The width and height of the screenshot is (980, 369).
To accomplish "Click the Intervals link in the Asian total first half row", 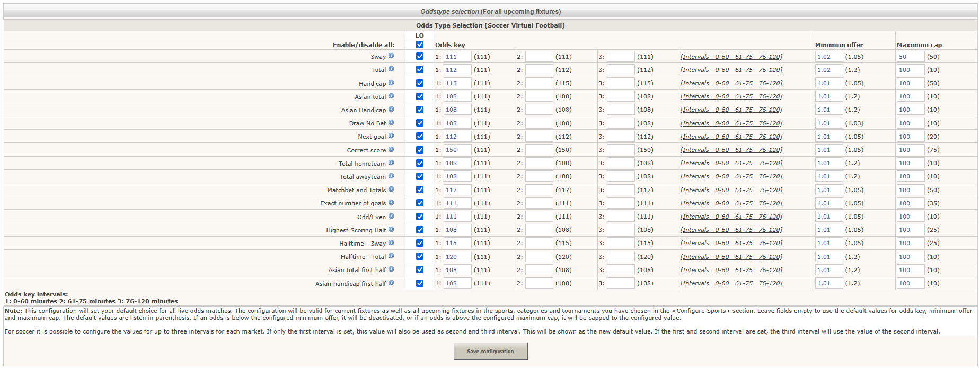I will (x=731, y=270).
